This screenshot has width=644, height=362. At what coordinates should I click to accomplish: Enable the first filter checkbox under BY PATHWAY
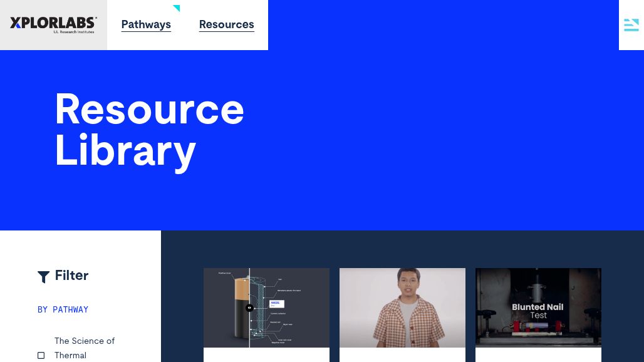tap(41, 355)
